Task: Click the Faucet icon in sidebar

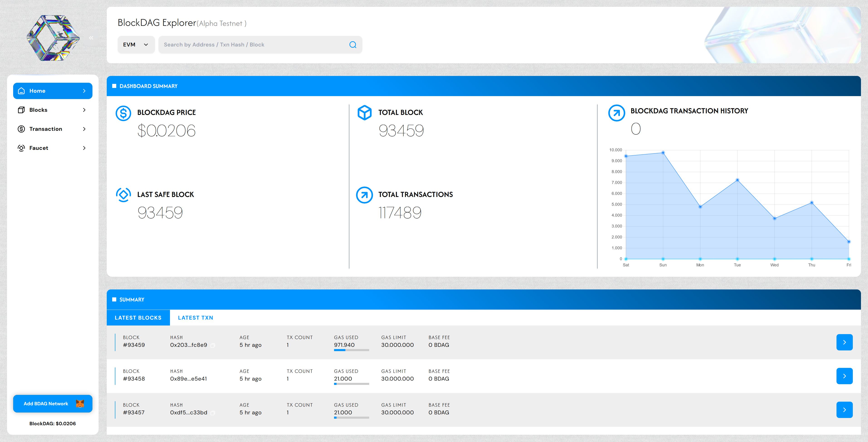Action: tap(21, 148)
